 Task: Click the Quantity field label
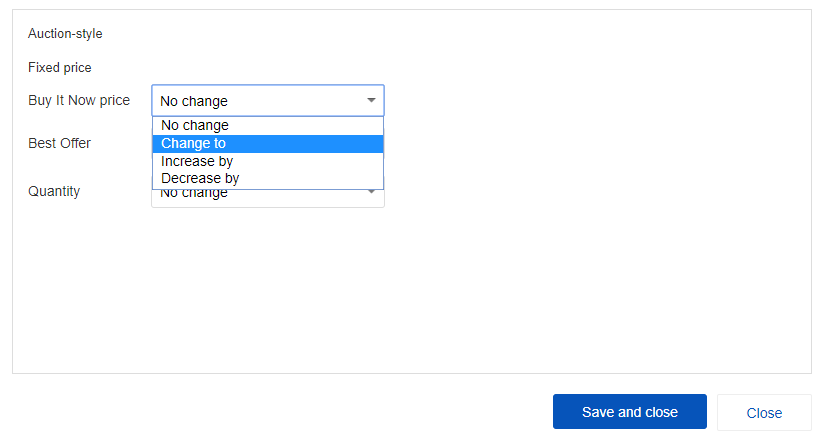(54, 191)
